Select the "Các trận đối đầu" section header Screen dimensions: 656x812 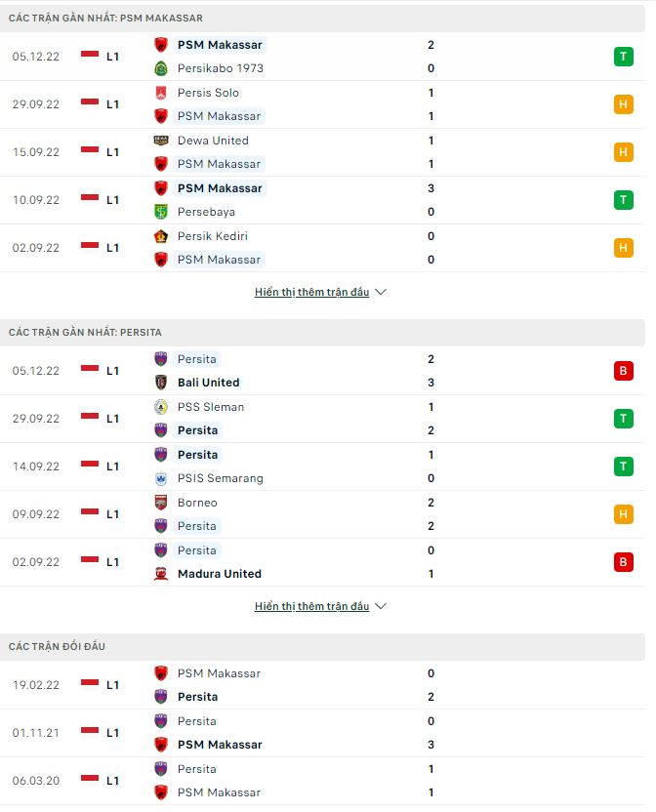57,647
